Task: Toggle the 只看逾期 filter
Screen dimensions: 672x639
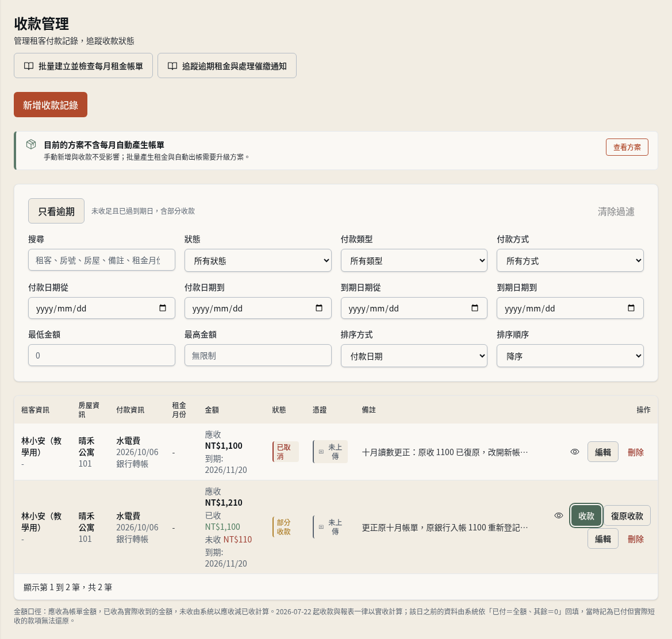Action: tap(56, 211)
